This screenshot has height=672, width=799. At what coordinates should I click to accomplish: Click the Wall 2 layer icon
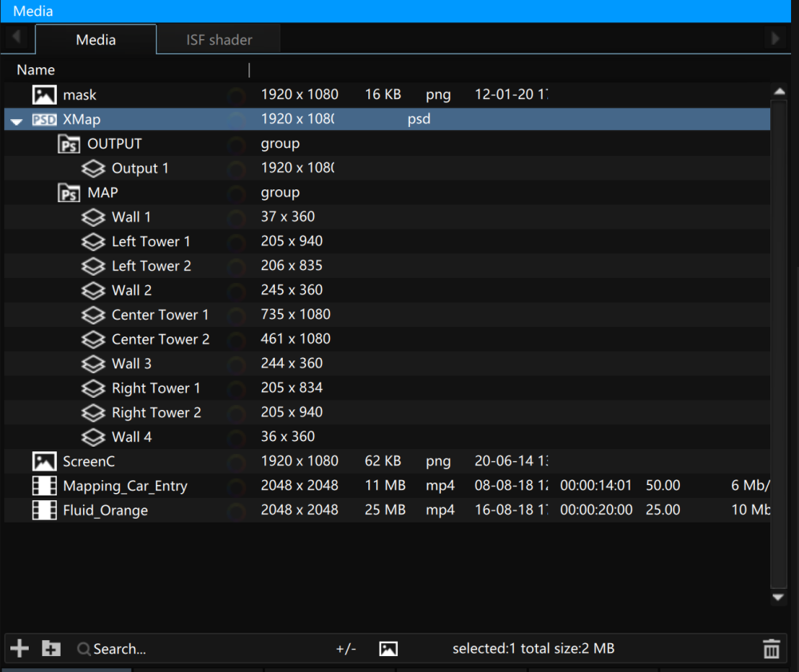(x=93, y=290)
